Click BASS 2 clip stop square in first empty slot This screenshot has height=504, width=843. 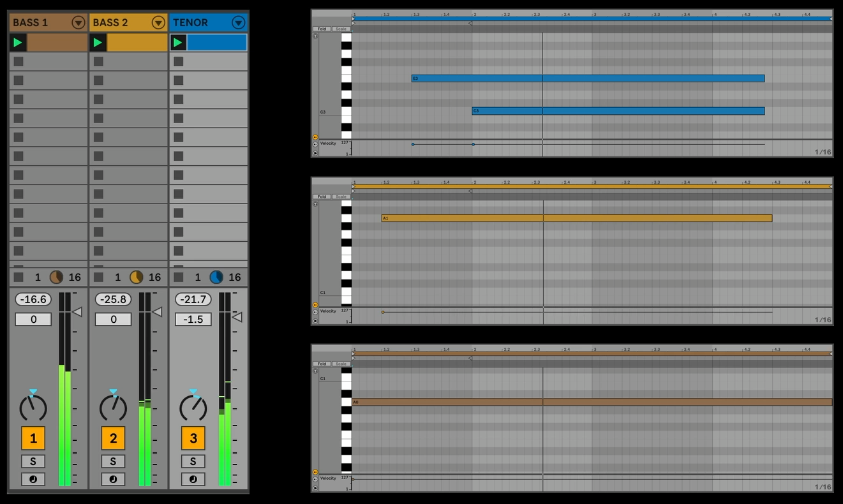(98, 62)
